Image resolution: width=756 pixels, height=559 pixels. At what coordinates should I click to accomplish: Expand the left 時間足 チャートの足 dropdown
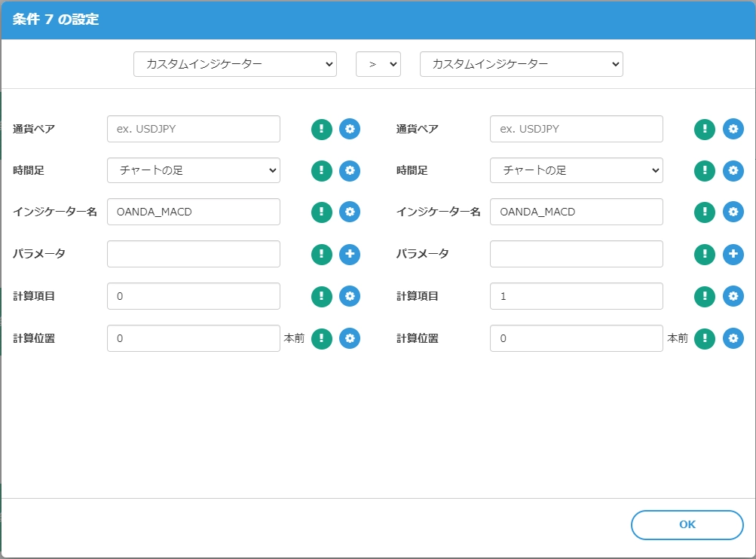(x=194, y=170)
